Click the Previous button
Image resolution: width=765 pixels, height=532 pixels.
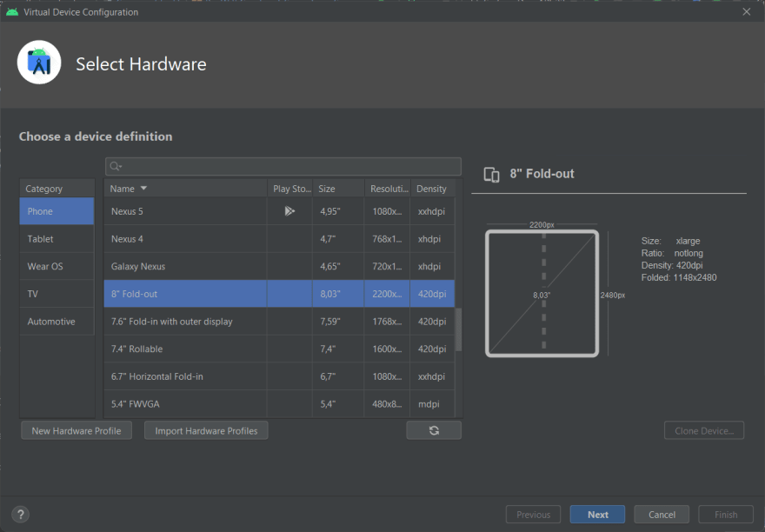533,515
